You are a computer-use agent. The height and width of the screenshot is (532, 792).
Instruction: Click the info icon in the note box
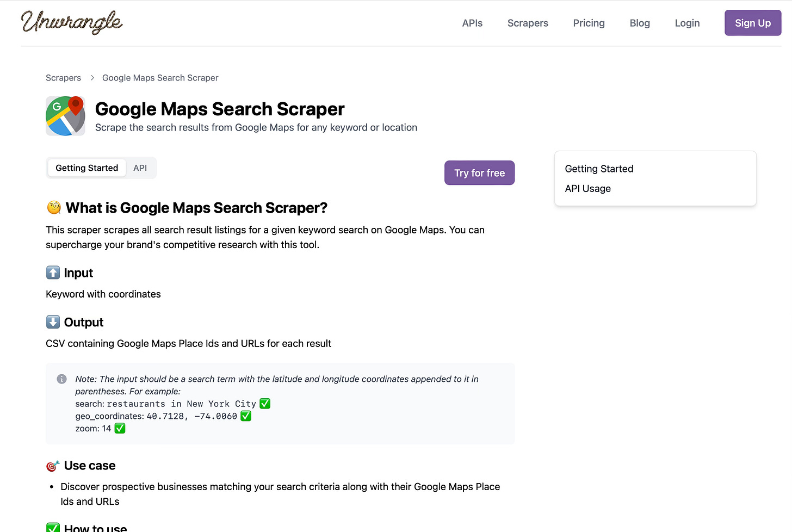[x=62, y=379]
